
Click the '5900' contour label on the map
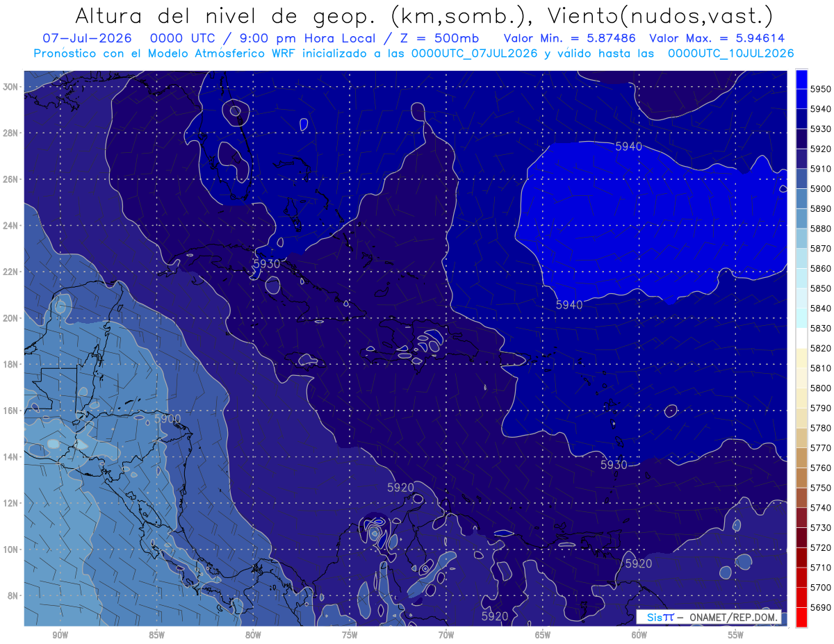tap(167, 419)
